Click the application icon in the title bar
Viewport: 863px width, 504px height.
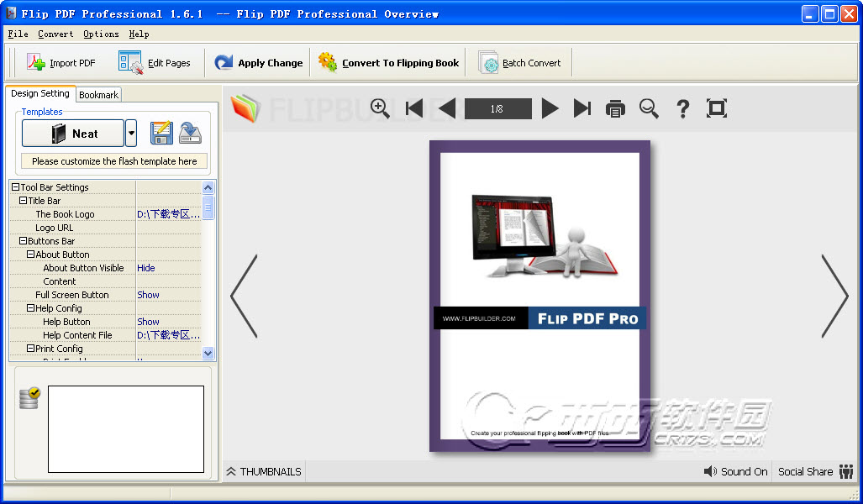(x=10, y=13)
